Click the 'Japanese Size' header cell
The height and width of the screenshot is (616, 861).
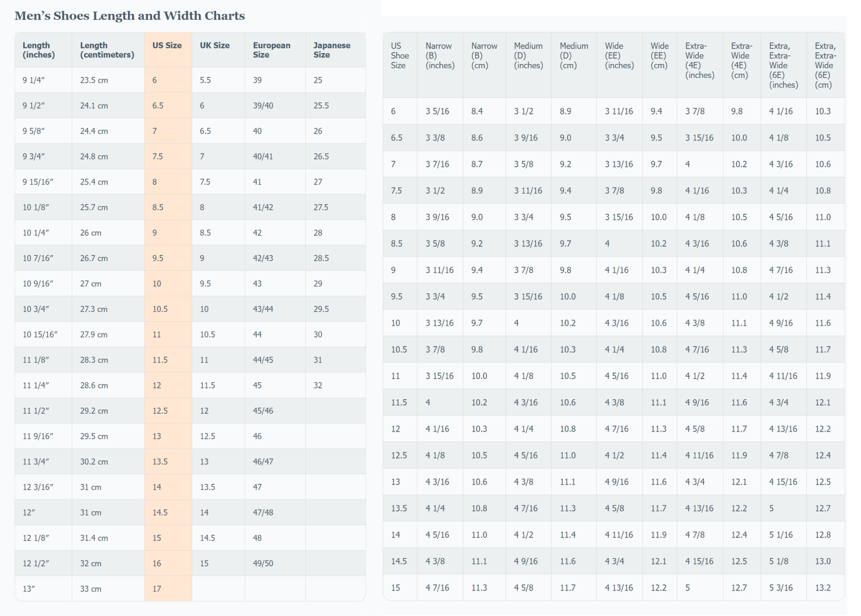(331, 50)
